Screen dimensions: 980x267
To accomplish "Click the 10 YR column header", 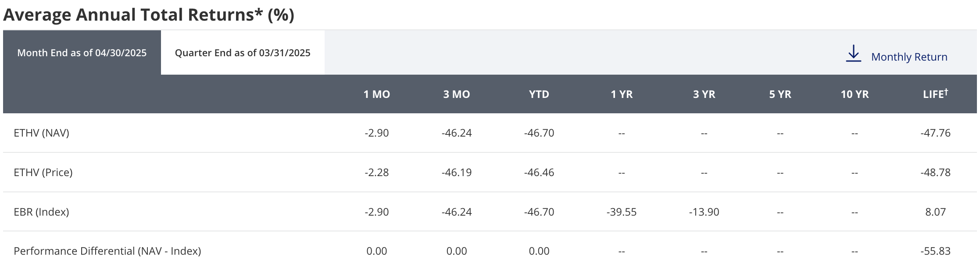I will click(855, 94).
